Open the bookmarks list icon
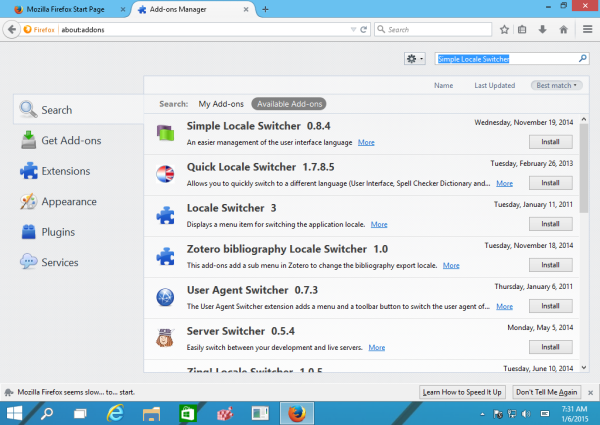The width and height of the screenshot is (600, 425). click(x=522, y=29)
